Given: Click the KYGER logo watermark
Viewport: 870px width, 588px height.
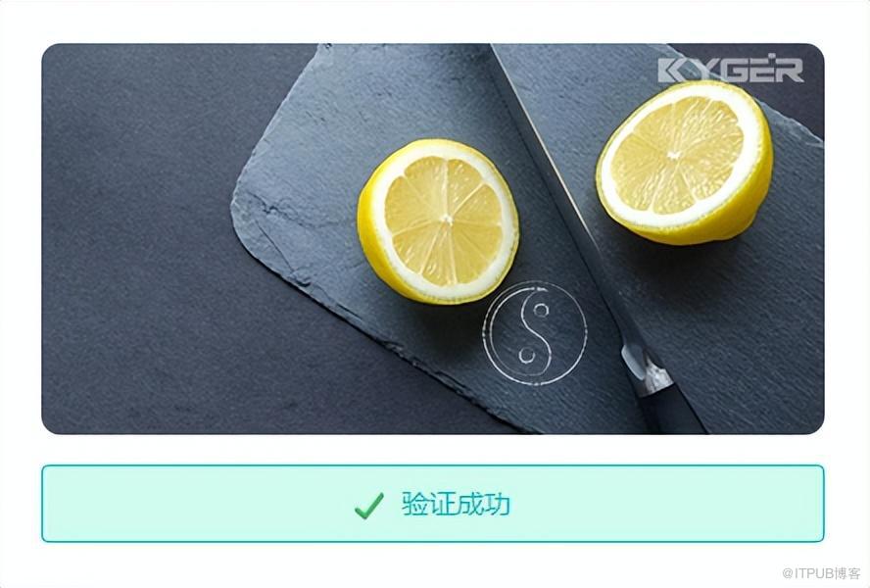Looking at the screenshot, I should pyautogui.click(x=731, y=70).
